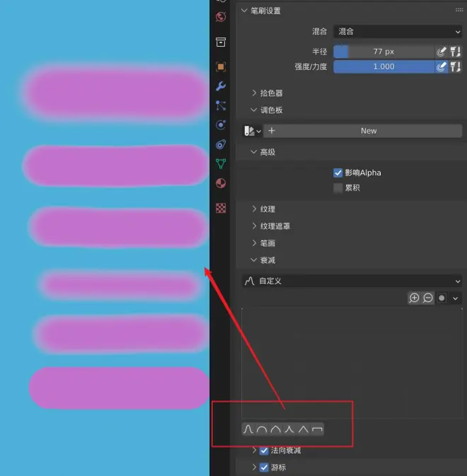Click inside the falloff curve graph area
This screenshot has height=476, width=467.
(352, 363)
